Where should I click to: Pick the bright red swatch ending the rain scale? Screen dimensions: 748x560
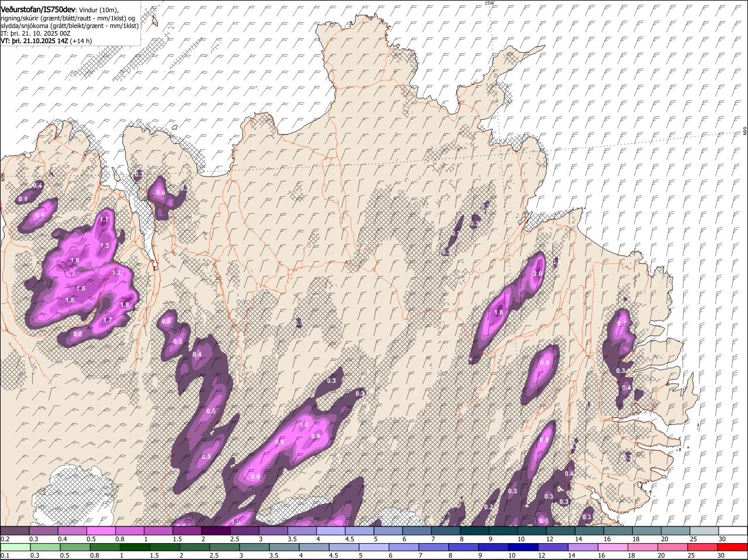click(733, 547)
